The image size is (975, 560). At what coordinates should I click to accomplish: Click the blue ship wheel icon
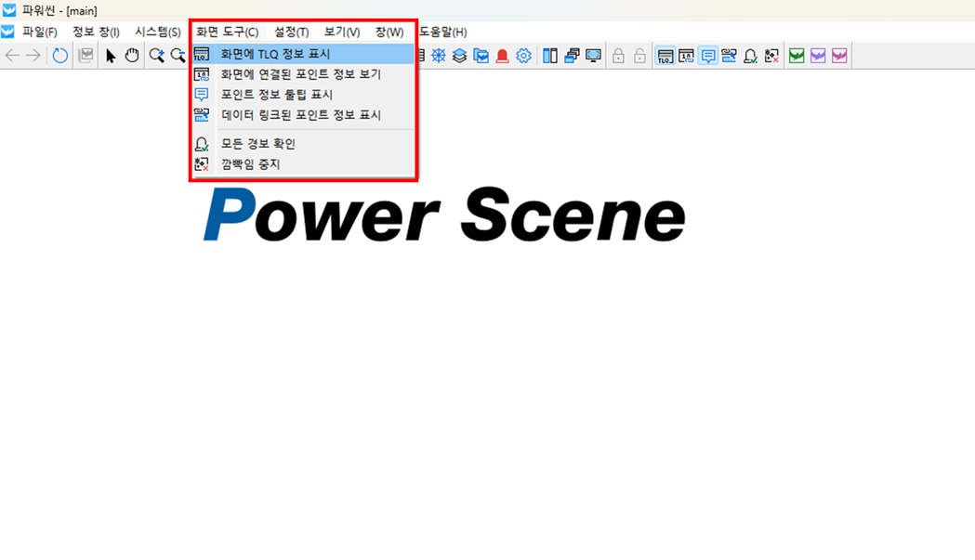pyautogui.click(x=438, y=56)
